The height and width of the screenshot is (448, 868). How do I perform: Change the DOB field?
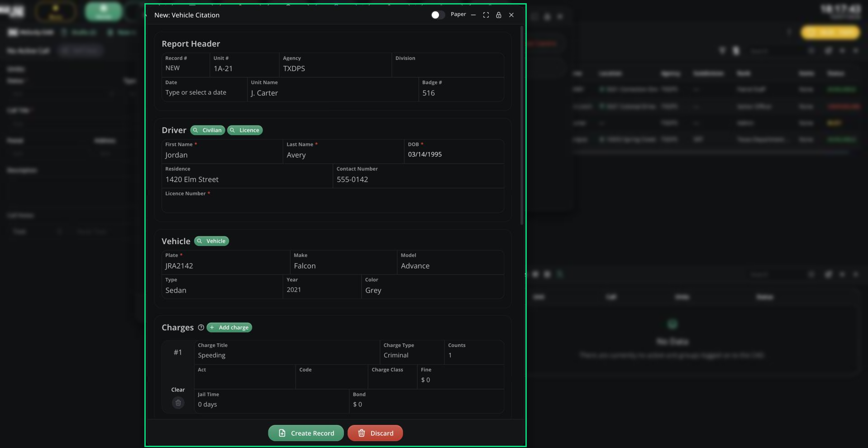click(x=454, y=151)
